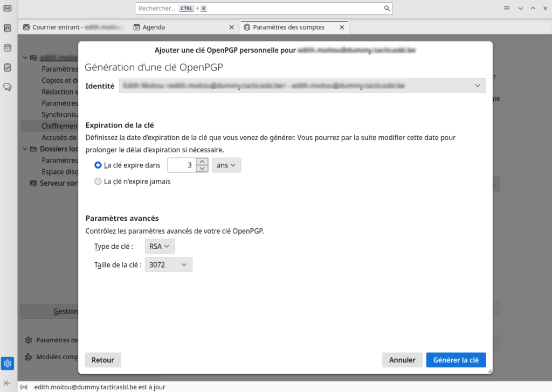Click the Dossiers locaux folder icon
552x392 pixels.
[x=33, y=149]
